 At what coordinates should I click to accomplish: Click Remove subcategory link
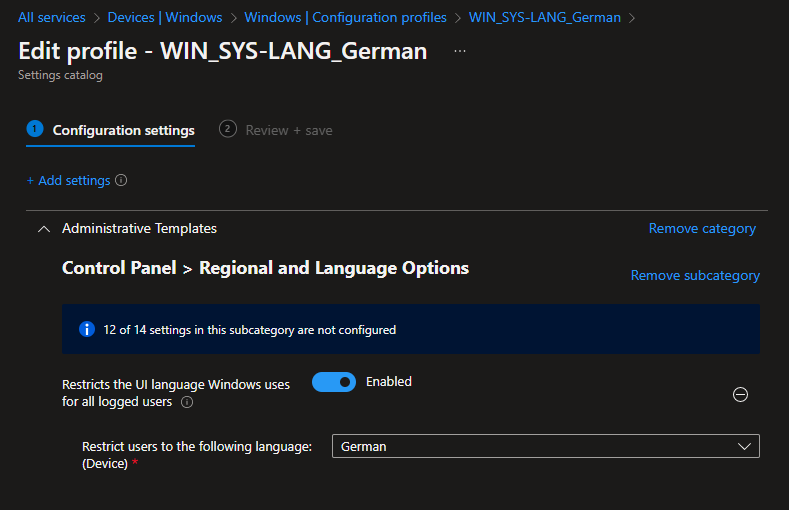tap(695, 276)
